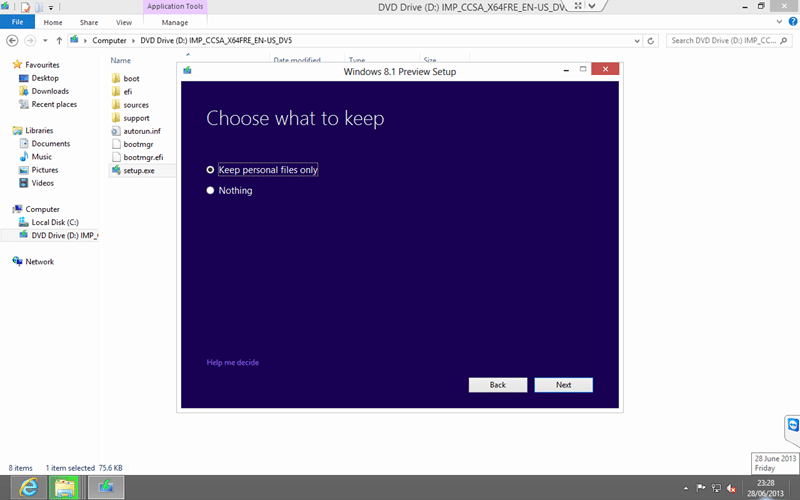Show hidden tray icons arrow
This screenshot has height=500, width=800.
686,488
